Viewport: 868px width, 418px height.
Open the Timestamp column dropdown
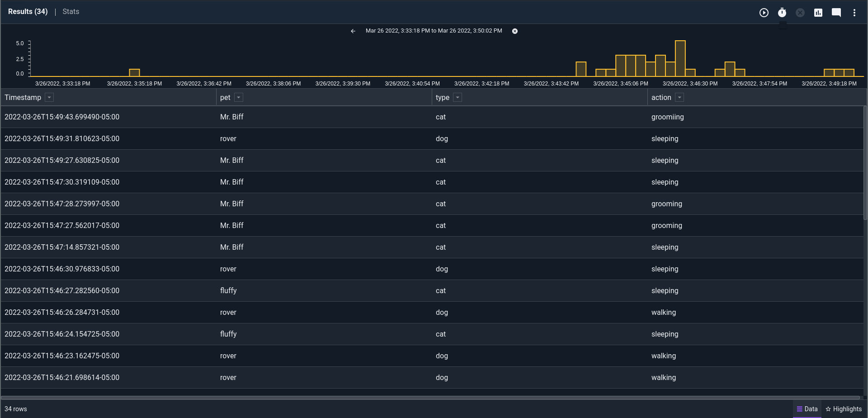pyautogui.click(x=49, y=97)
